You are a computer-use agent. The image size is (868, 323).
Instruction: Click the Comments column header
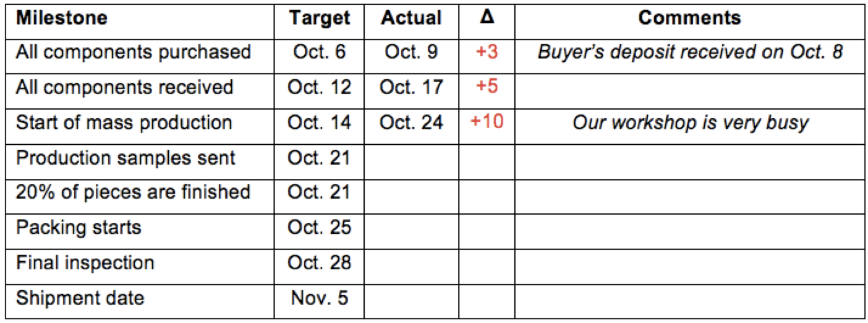pos(689,18)
